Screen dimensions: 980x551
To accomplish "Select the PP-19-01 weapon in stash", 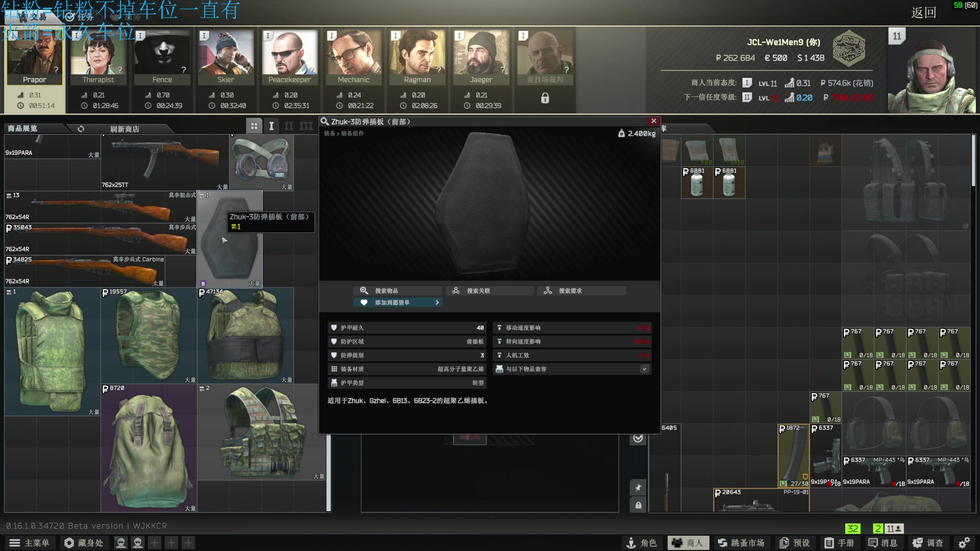I will (761, 500).
